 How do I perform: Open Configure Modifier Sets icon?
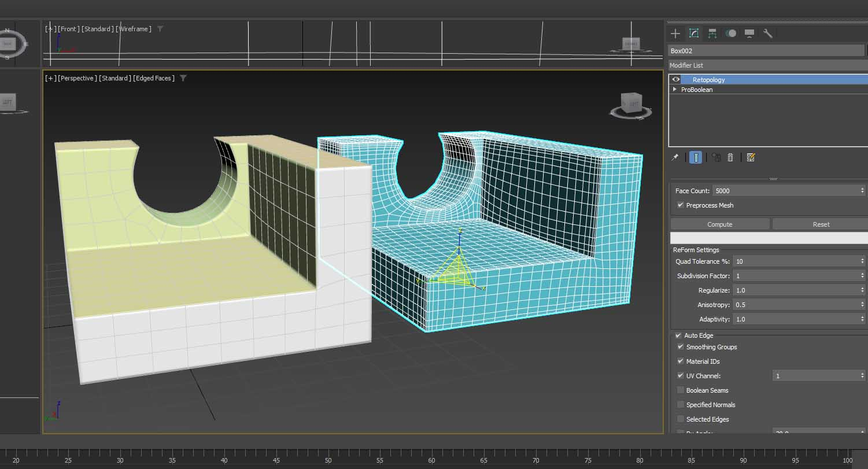(x=751, y=157)
